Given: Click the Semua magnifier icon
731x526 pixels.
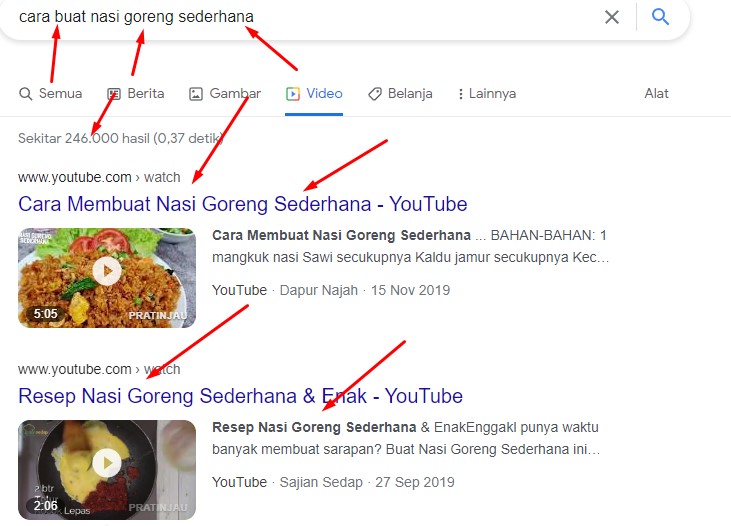Looking at the screenshot, I should (26, 94).
